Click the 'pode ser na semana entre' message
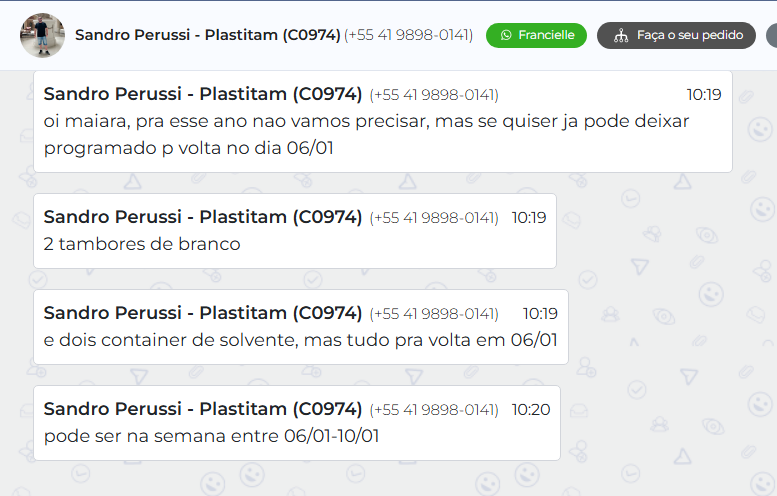 coord(212,436)
